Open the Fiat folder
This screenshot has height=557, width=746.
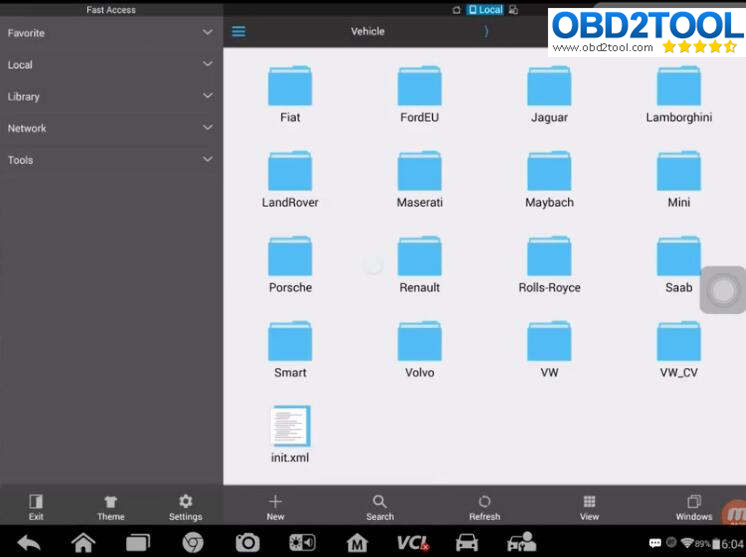290,94
